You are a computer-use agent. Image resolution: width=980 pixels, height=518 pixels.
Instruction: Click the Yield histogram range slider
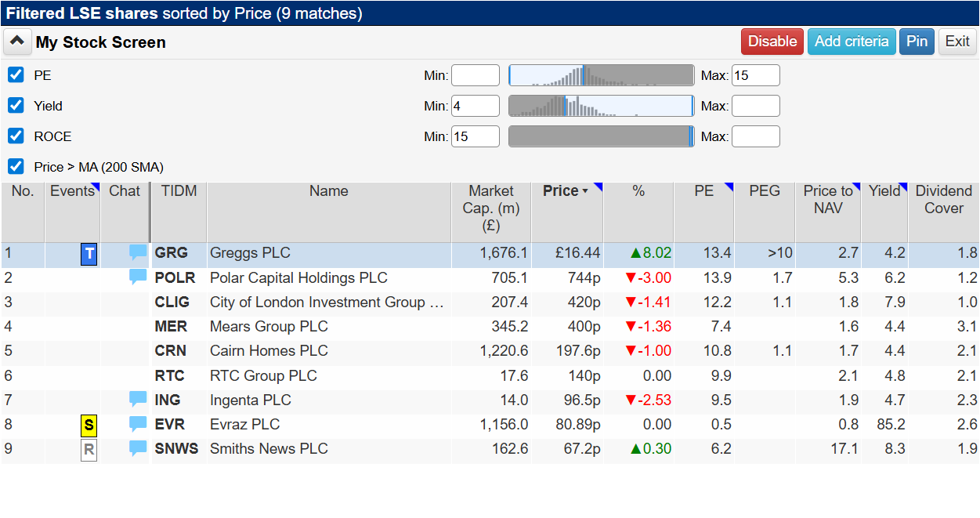coord(602,106)
